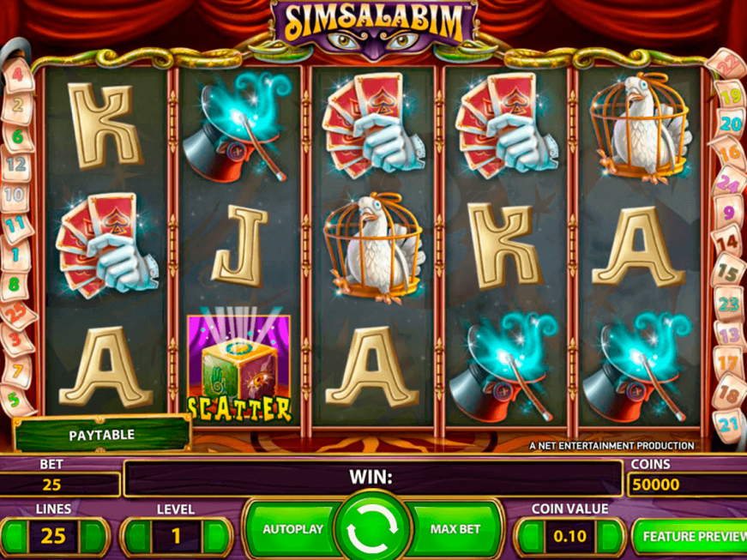This screenshot has width=747, height=560.
Task: Decrease the bet Level
Action: [x=136, y=537]
